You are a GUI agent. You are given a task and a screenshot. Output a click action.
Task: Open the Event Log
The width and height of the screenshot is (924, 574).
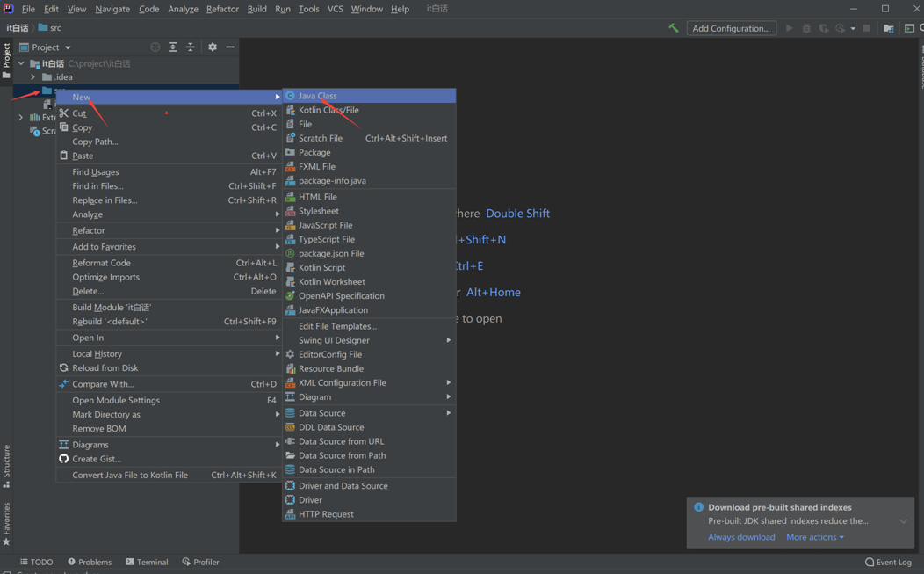[888, 562]
